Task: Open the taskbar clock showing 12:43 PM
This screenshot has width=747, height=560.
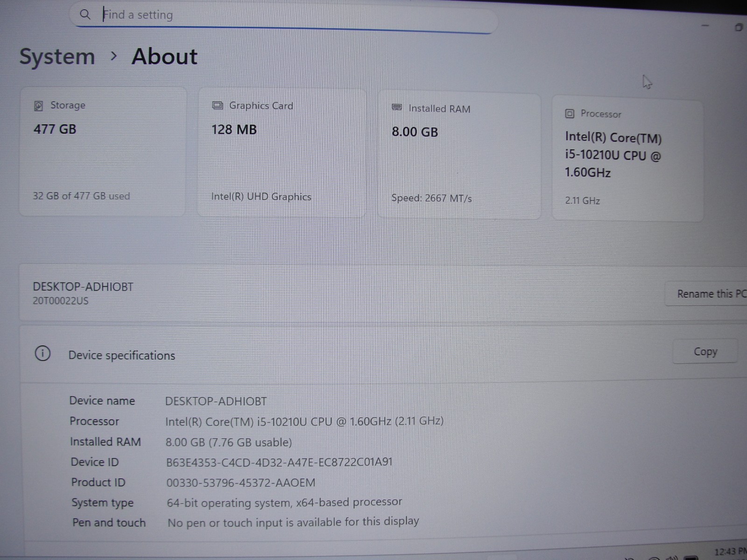Action: [731, 552]
